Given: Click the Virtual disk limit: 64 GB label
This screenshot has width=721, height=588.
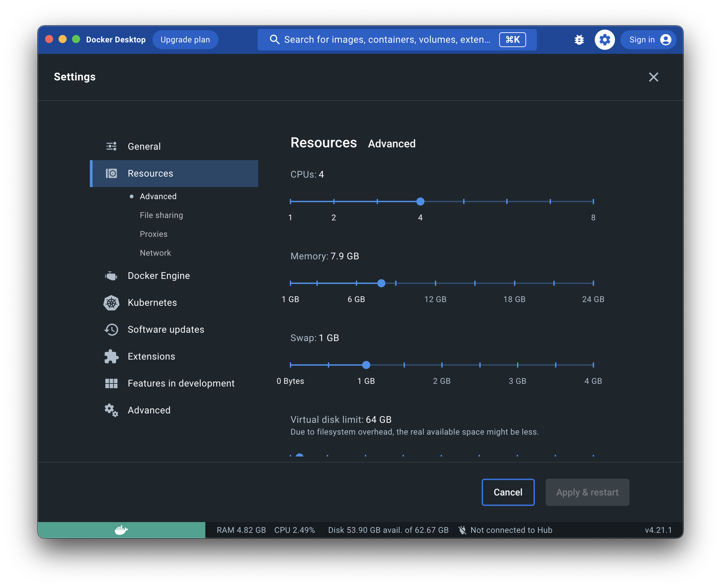Looking at the screenshot, I should (x=341, y=420).
